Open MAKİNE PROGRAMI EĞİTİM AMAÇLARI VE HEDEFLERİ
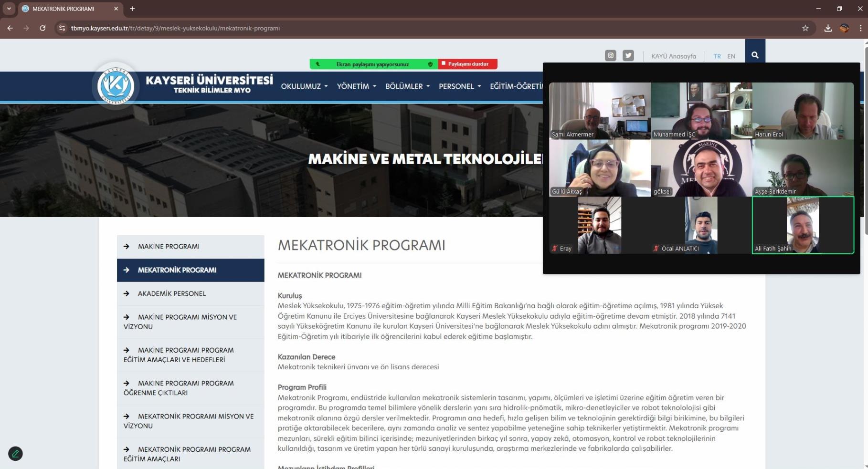Viewport: 868px width, 469px height. point(191,355)
